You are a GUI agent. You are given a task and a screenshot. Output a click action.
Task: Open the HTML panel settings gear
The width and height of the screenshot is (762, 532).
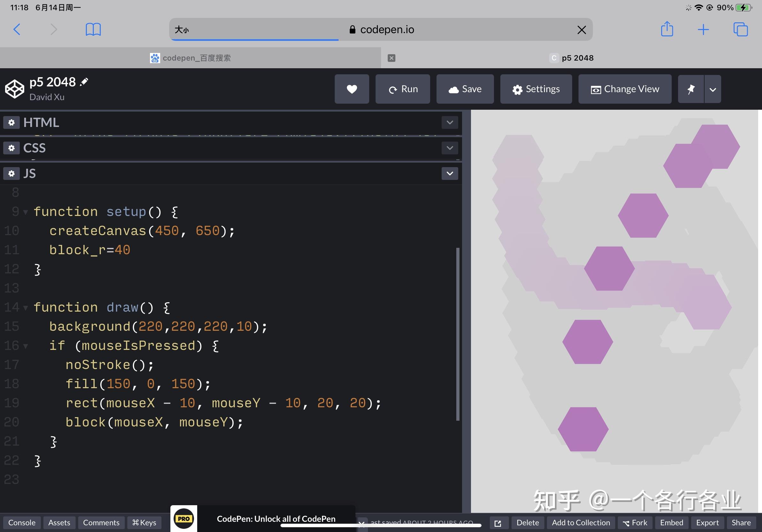tap(11, 122)
